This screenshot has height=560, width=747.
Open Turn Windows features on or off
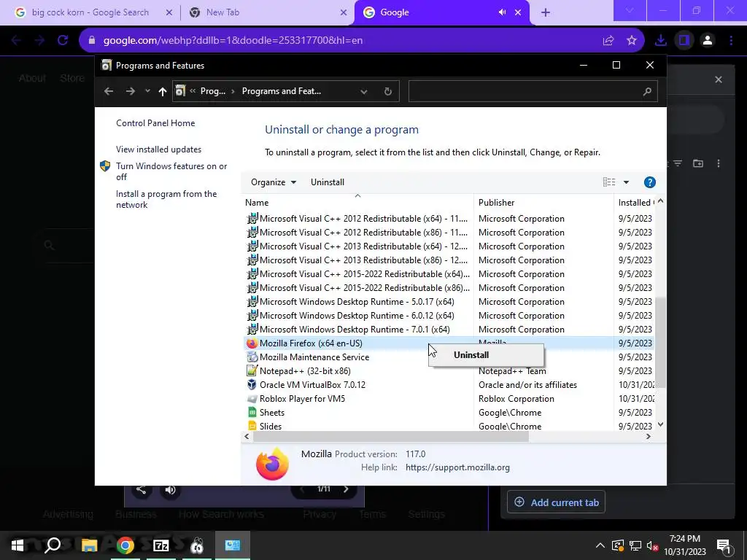click(x=171, y=171)
